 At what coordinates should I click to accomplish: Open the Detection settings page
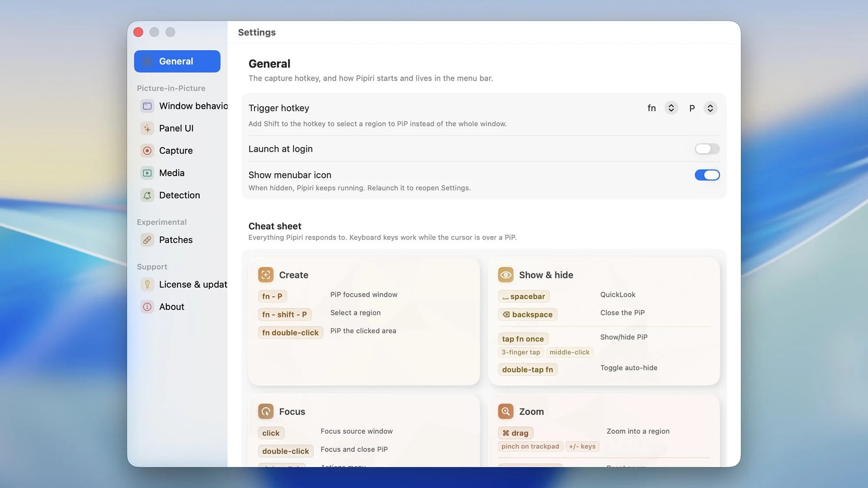point(181,195)
